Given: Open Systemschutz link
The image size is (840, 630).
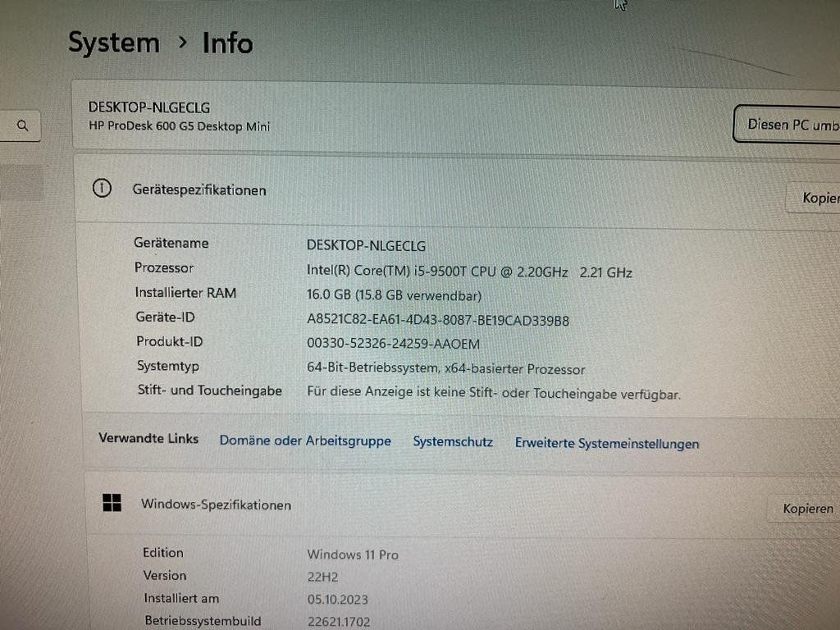Looking at the screenshot, I should click(453, 442).
